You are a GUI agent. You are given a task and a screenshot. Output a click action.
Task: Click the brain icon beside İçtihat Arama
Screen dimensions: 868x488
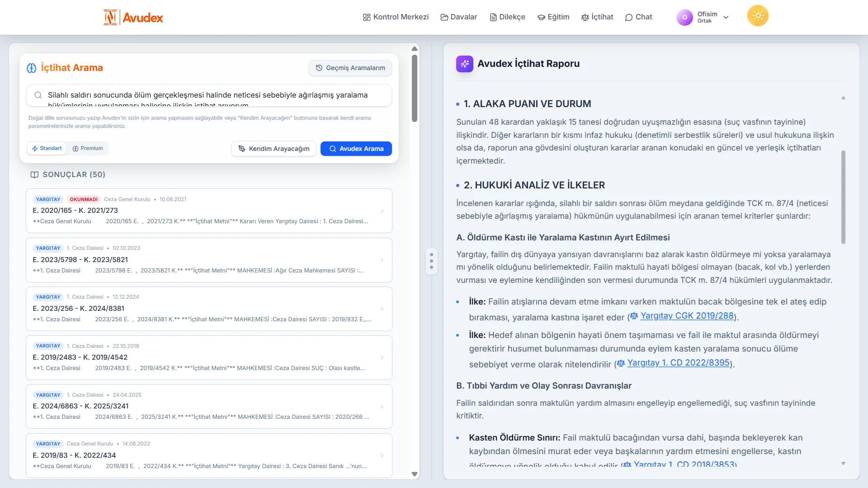(32, 68)
